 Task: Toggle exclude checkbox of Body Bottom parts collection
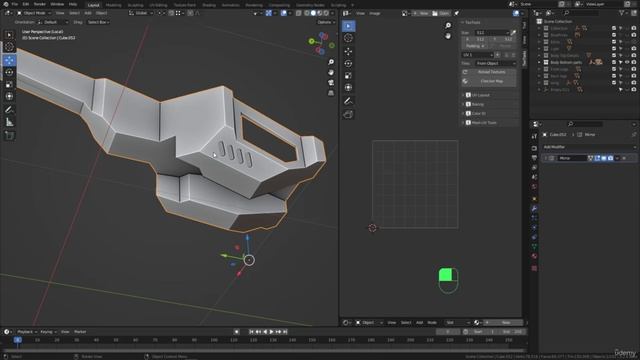pyautogui.click(x=614, y=62)
